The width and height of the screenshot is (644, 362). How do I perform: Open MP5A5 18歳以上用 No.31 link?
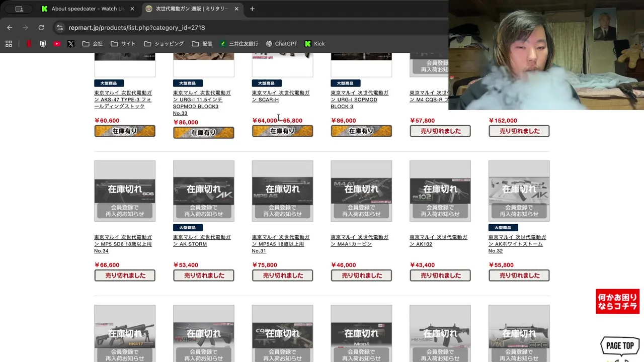(x=281, y=244)
